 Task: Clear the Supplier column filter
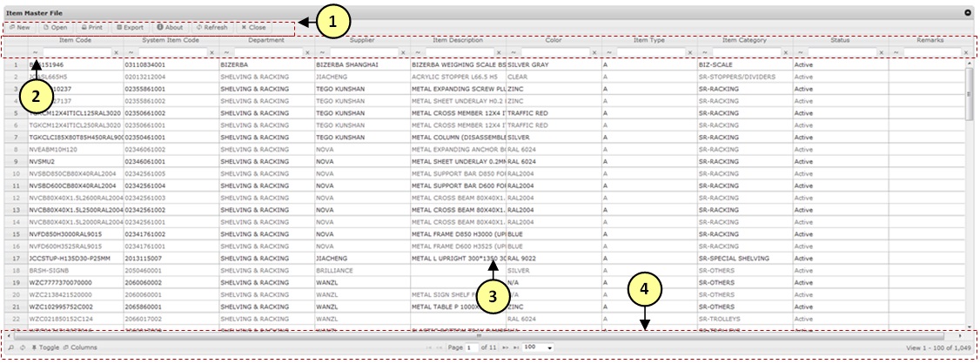[x=404, y=53]
